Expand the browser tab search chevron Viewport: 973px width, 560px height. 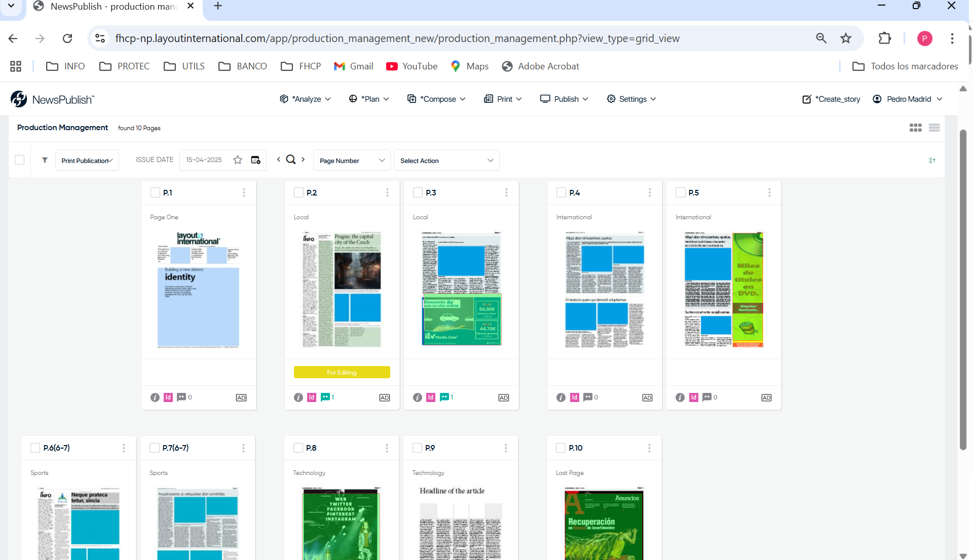(x=11, y=6)
